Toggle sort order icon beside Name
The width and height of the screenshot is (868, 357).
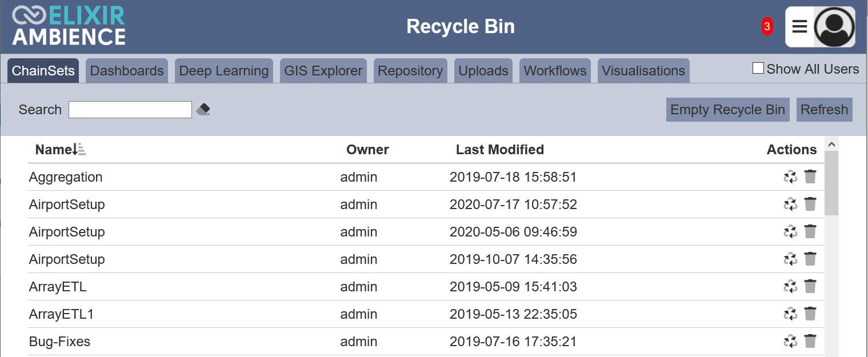pos(79,150)
